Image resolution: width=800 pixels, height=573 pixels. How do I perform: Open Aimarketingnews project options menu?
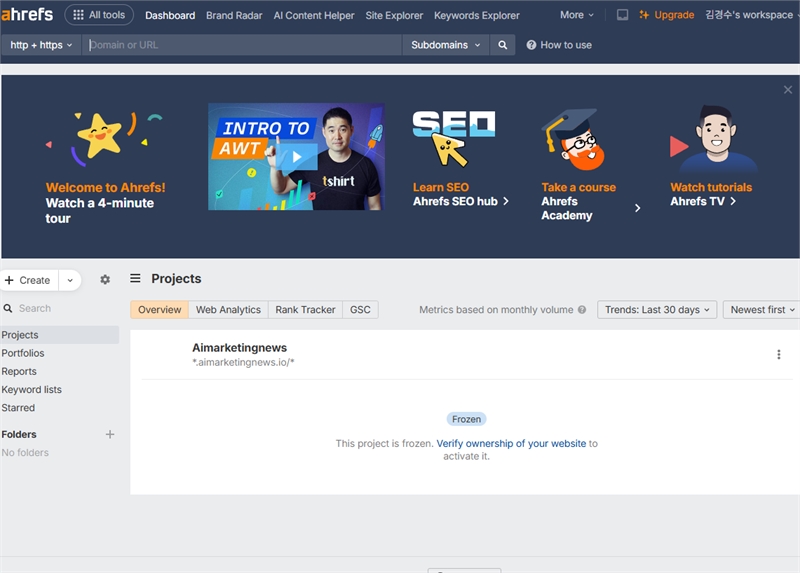(779, 355)
